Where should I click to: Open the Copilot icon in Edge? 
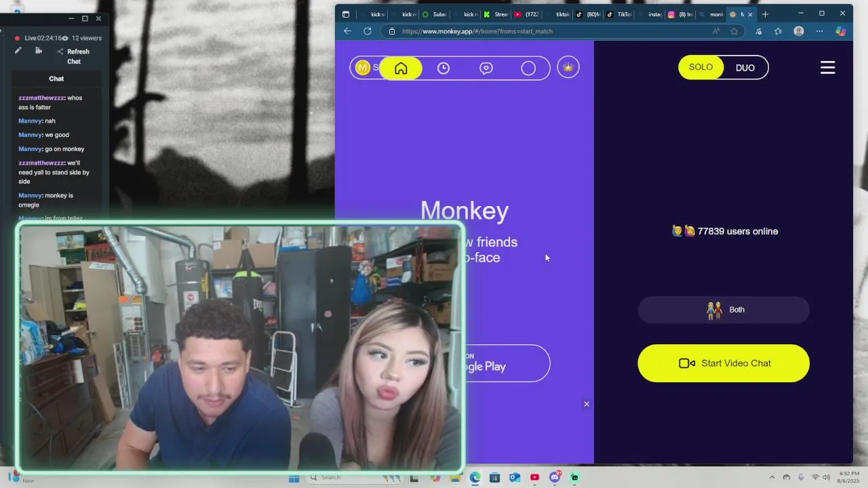(x=840, y=31)
